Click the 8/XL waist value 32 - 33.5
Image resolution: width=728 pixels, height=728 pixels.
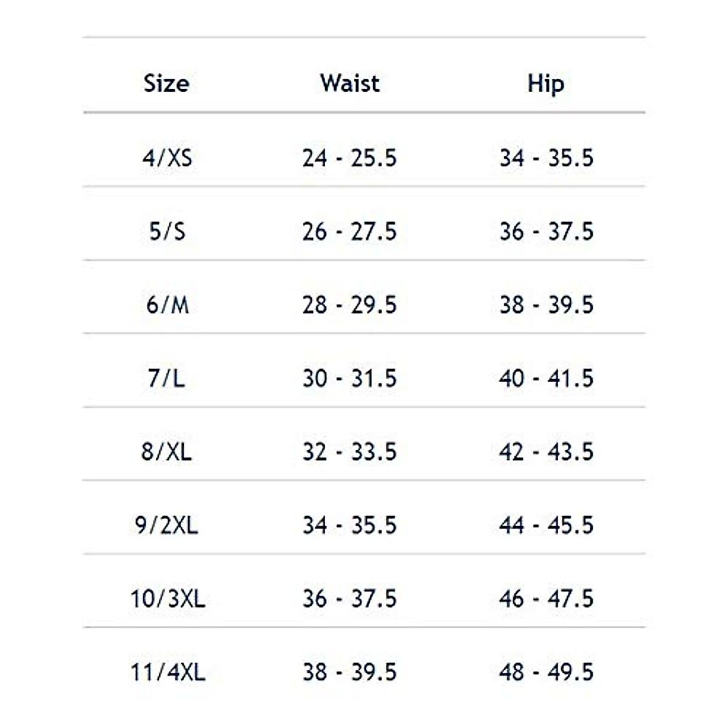[x=349, y=451]
